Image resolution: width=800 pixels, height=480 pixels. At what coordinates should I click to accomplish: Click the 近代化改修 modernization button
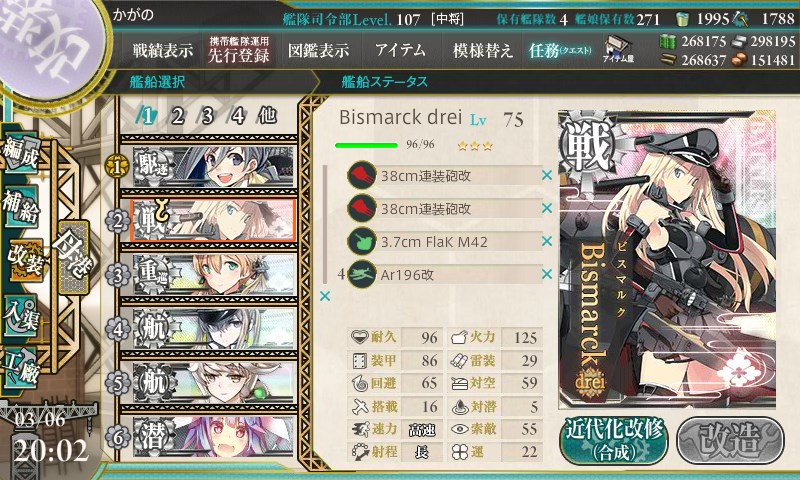(614, 440)
